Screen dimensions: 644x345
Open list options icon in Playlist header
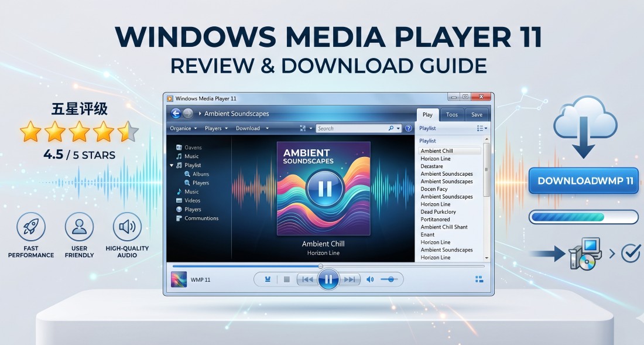pyautogui.click(x=481, y=128)
